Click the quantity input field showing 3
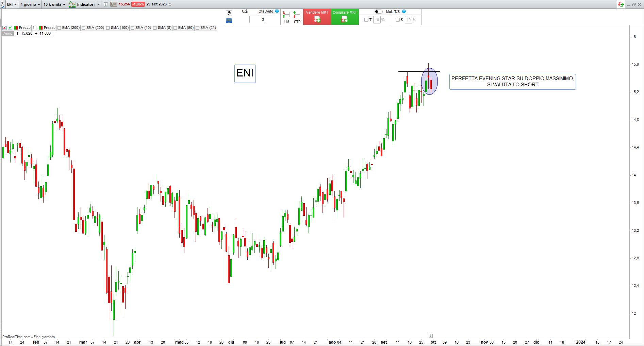 point(257,20)
